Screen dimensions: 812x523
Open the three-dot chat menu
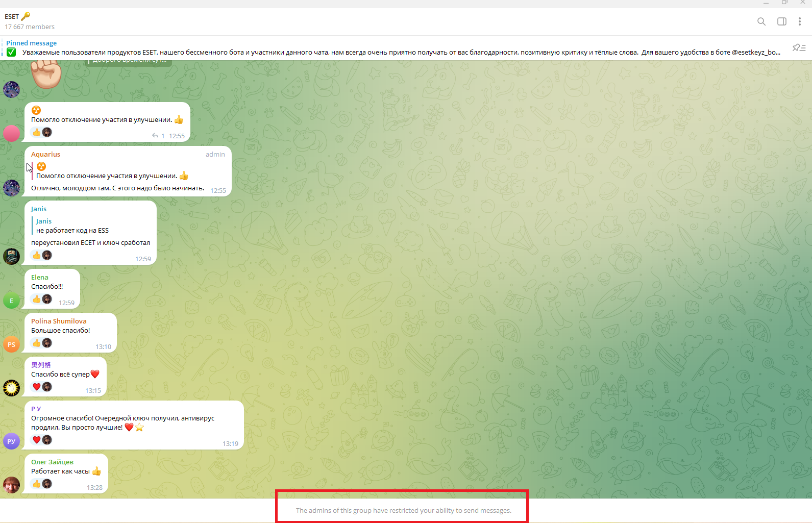point(800,21)
